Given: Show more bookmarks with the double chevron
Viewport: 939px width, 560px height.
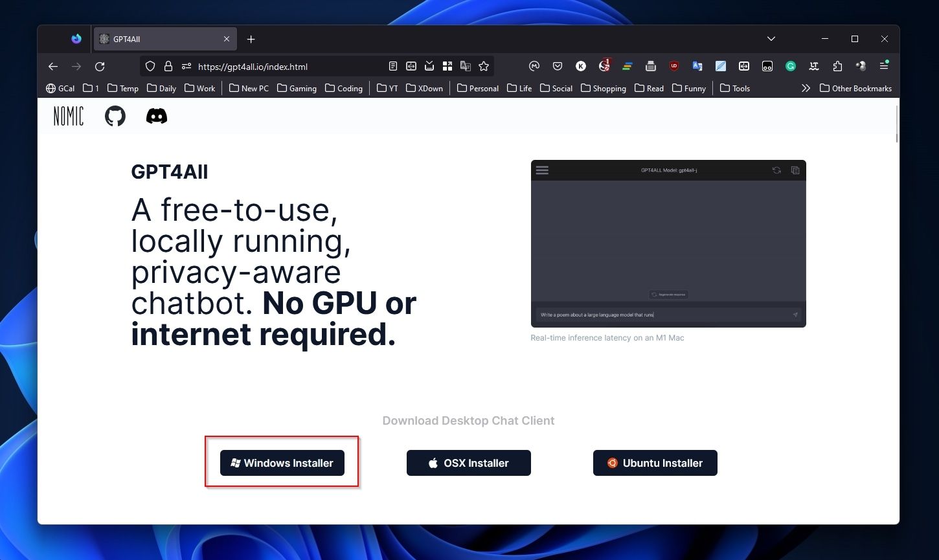Looking at the screenshot, I should [806, 88].
